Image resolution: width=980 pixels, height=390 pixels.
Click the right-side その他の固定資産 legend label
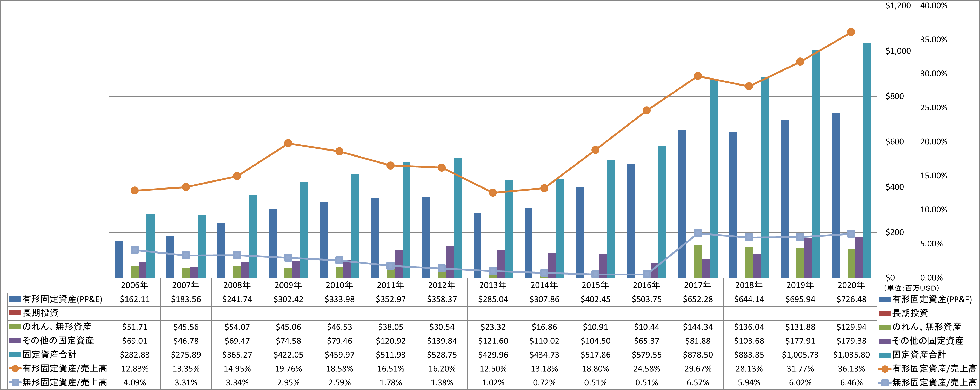click(x=928, y=341)
